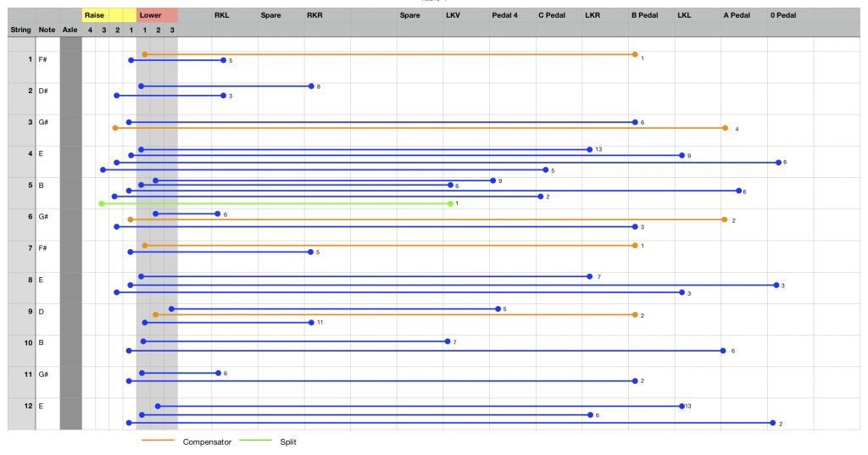This screenshot has height=455, width=868.
Task: Click the Note column header
Action: pyautogui.click(x=47, y=30)
